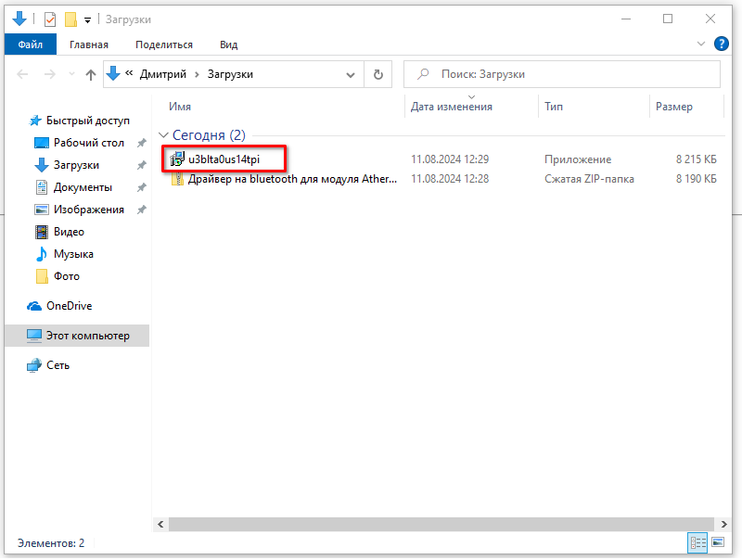Open the address bar history dropdown

(351, 74)
